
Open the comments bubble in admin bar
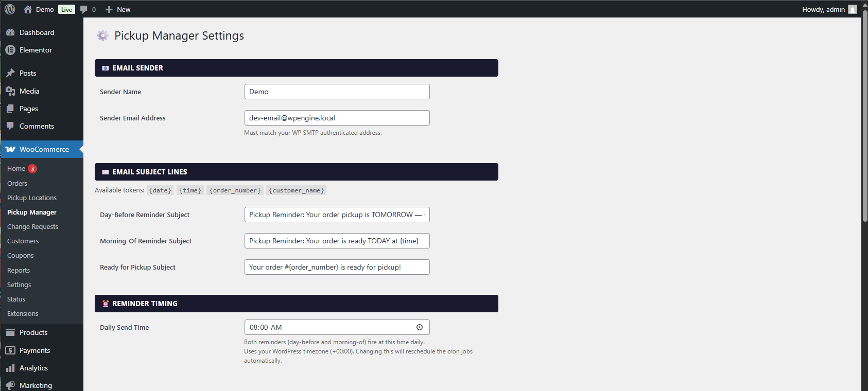coord(84,9)
